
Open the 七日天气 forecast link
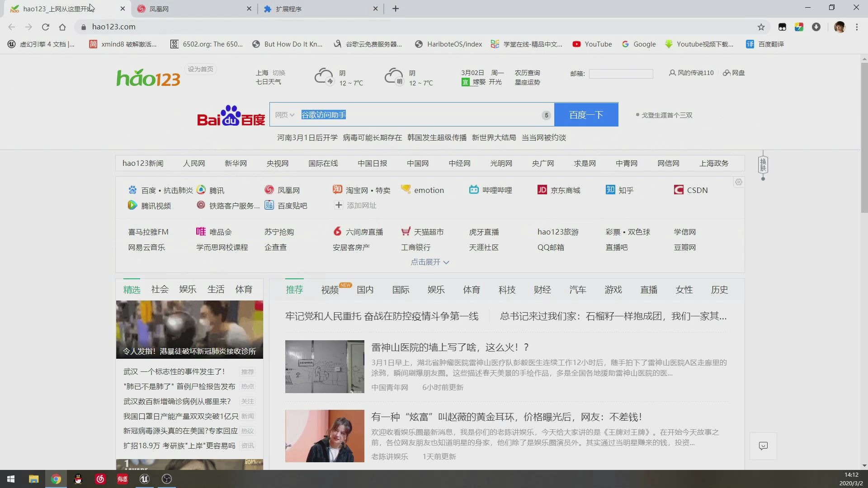(269, 82)
